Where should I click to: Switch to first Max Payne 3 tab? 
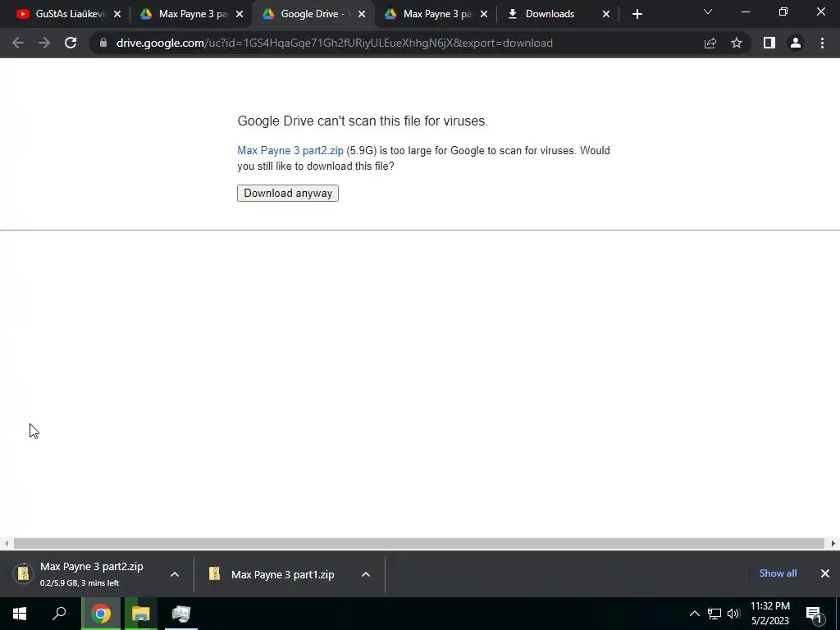pos(190,14)
